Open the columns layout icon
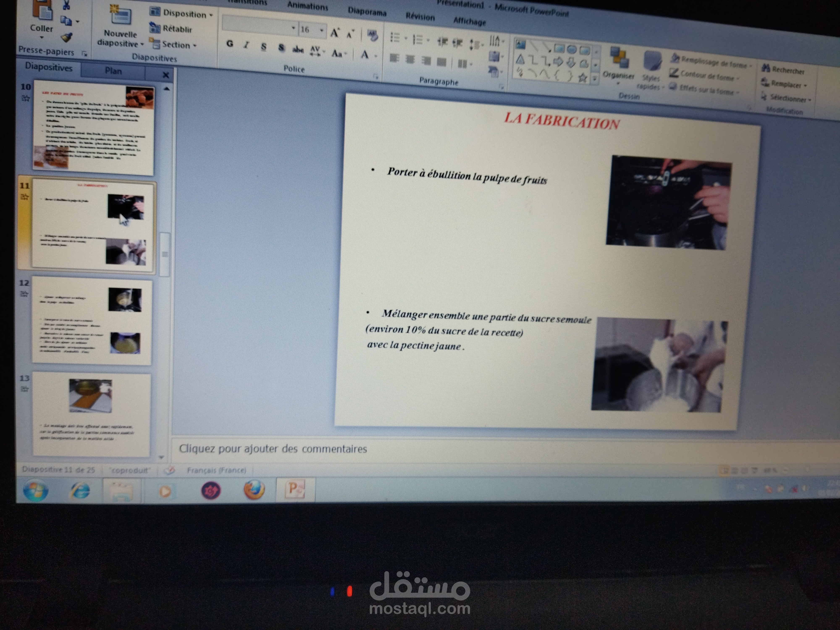 tap(463, 63)
